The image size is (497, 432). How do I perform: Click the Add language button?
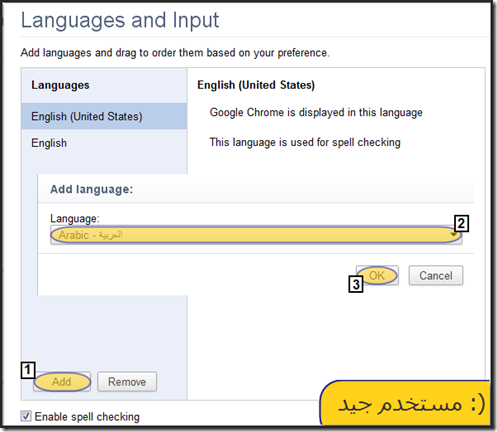coord(62,382)
